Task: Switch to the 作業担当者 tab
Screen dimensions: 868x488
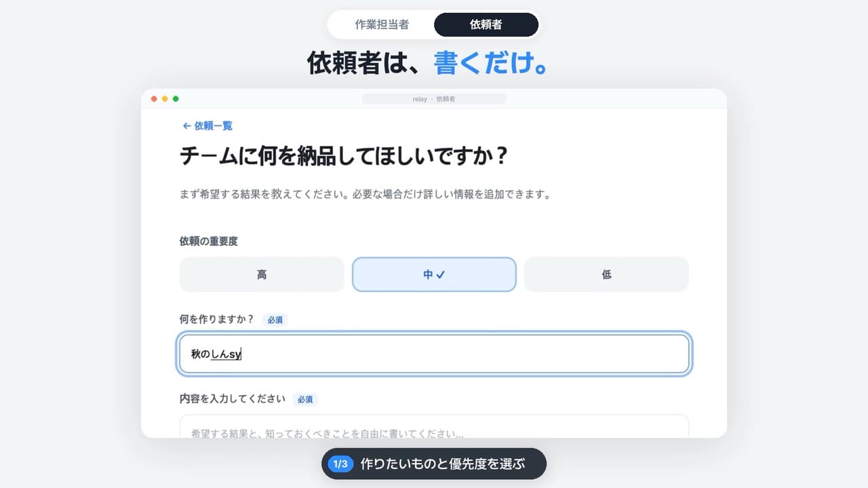Action: pos(382,24)
